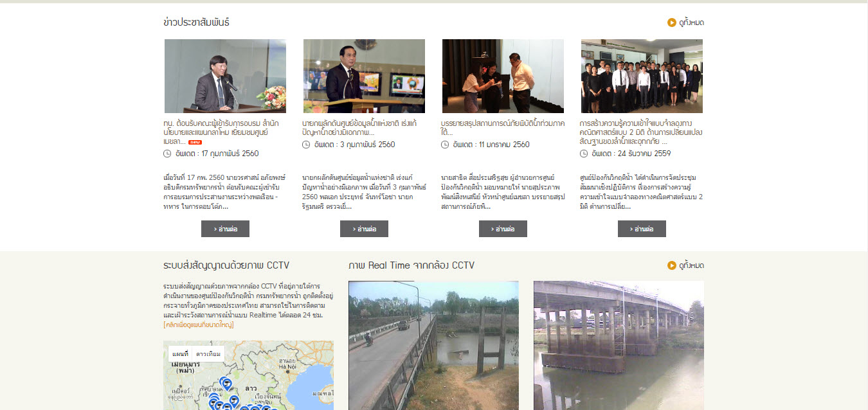Image resolution: width=868 pixels, height=410 pixels.
Task: Click อ่านต่อ button under first news article
Action: click(x=225, y=229)
